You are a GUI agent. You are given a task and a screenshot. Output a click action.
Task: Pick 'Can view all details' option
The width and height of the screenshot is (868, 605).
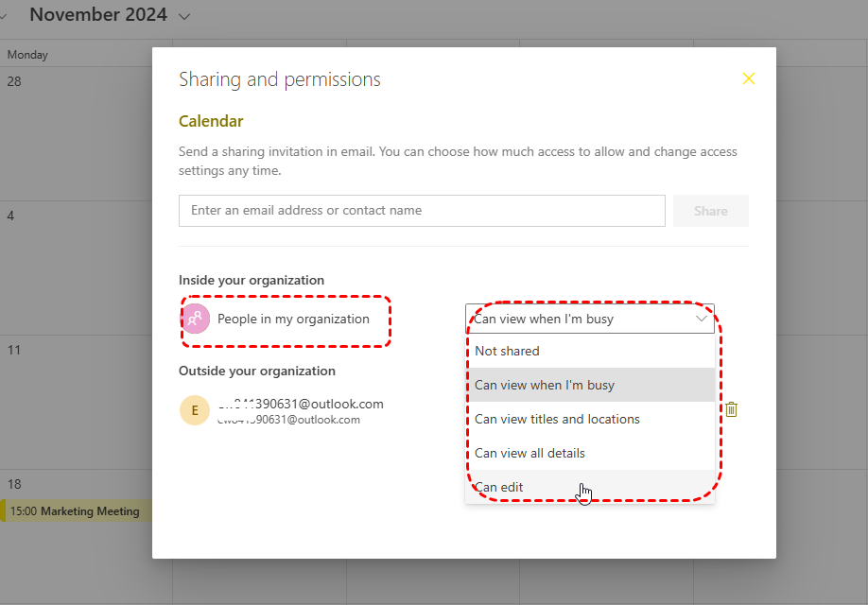point(529,453)
